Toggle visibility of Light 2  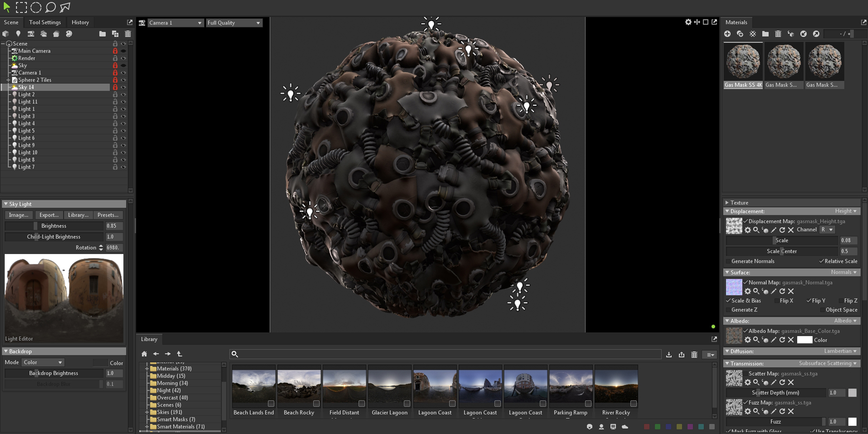pos(123,94)
